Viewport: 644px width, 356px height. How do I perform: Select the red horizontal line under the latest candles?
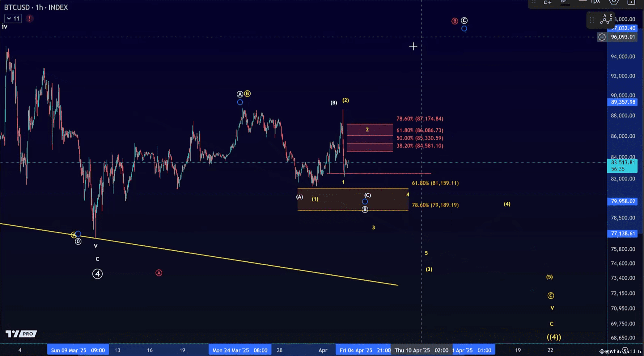379,173
